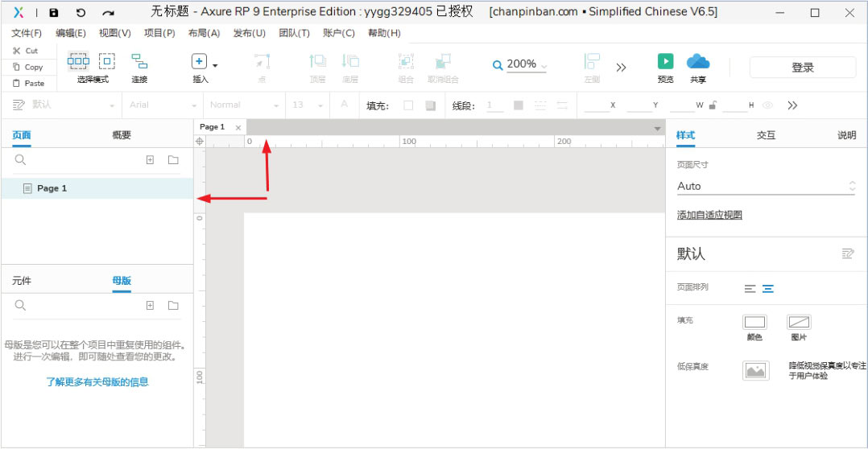Open the 项目(P) menu
868x449 pixels.
coord(159,33)
